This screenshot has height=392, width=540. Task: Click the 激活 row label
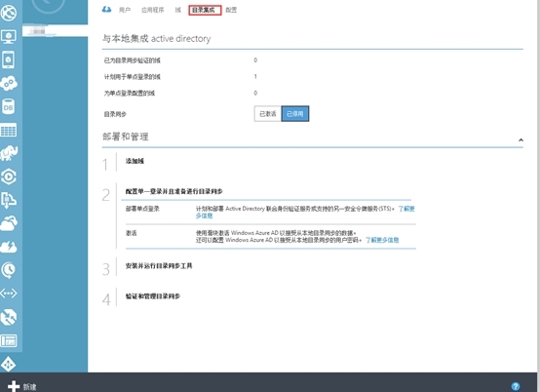(132, 233)
